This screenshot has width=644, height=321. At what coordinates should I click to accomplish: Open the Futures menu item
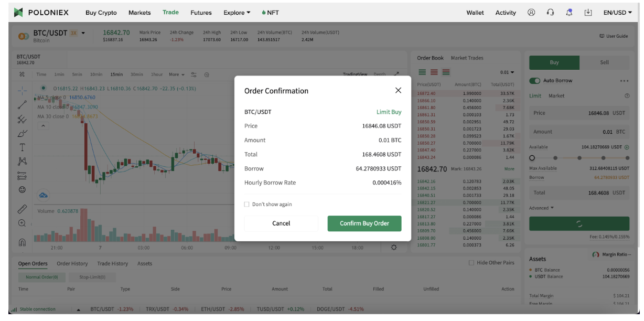201,13
